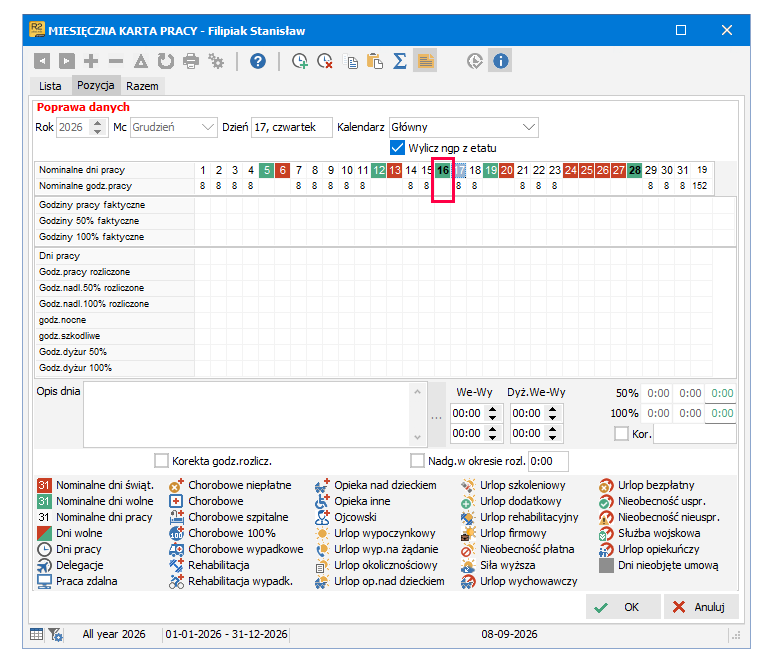
Task: Open table grid icon in status bar
Action: [36, 634]
